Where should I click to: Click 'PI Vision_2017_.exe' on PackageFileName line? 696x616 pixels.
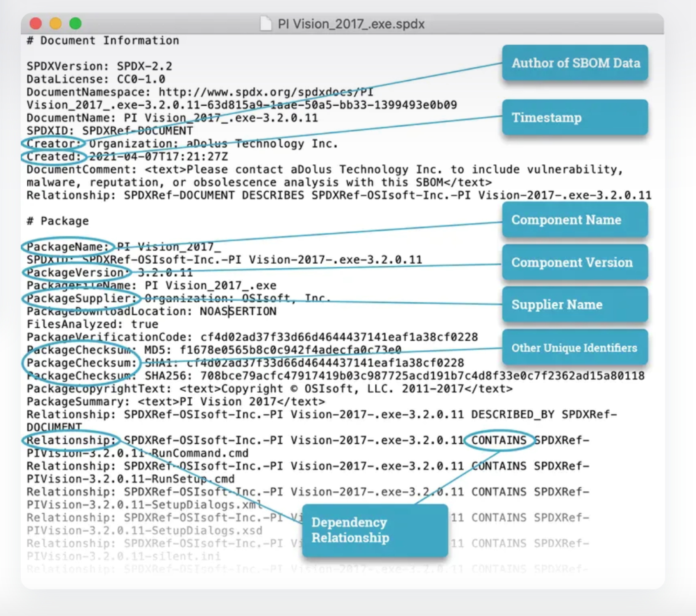[x=211, y=286]
